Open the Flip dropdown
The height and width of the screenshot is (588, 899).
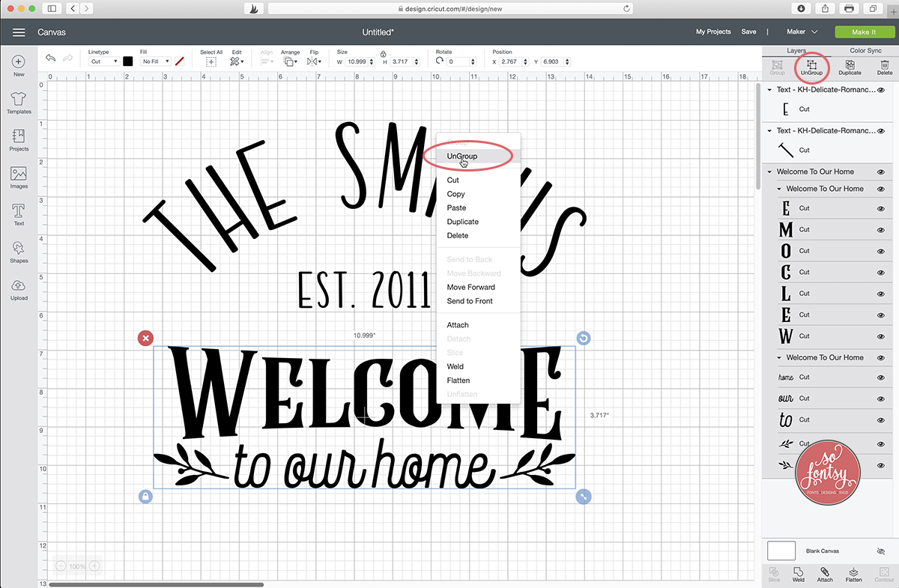point(314,61)
